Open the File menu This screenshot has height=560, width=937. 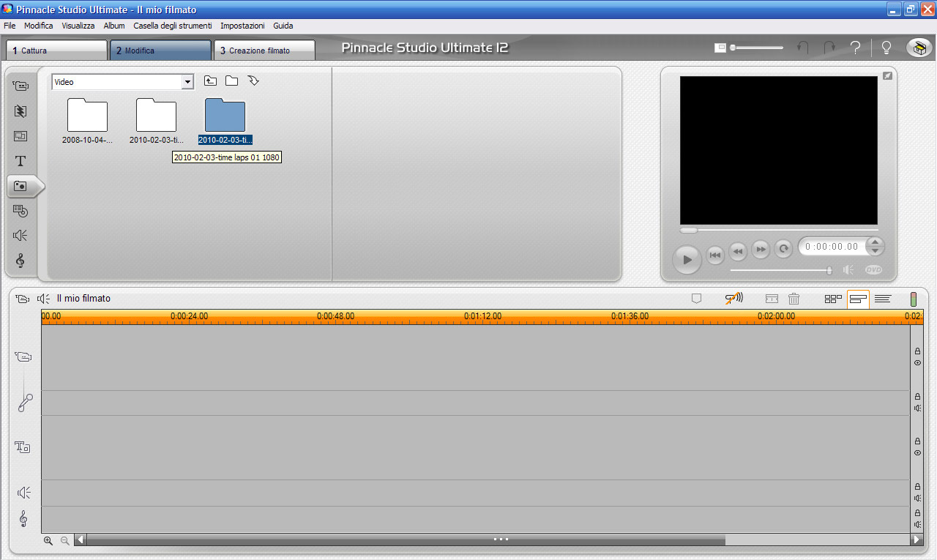[x=10, y=26]
